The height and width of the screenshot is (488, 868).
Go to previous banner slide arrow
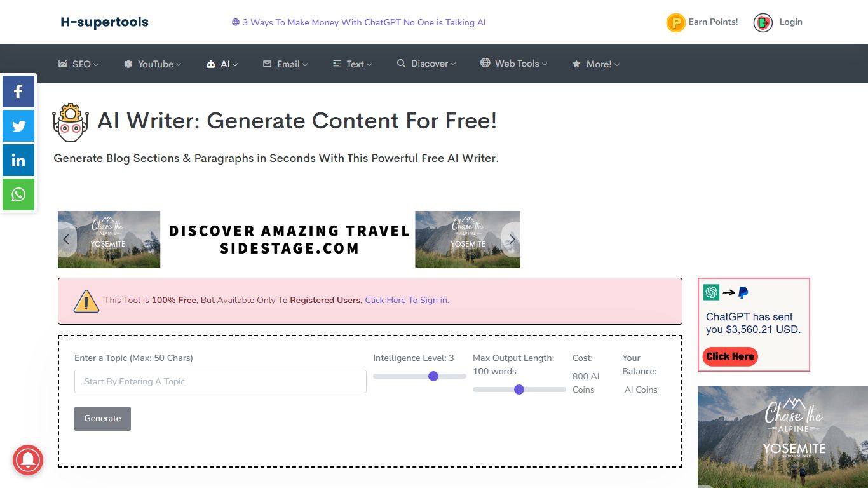[66, 240]
